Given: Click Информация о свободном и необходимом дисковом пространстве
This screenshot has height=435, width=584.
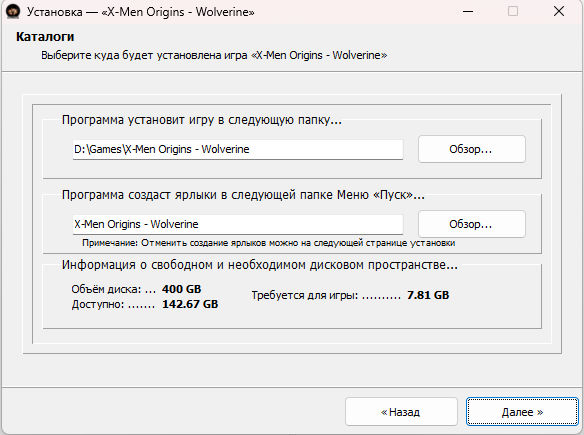Looking at the screenshot, I should 260,265.
